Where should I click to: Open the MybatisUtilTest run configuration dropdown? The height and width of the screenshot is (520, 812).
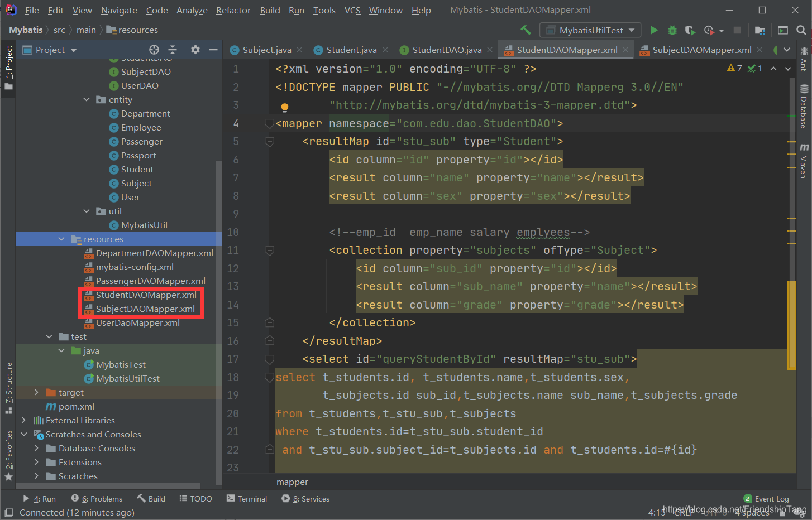[x=591, y=30]
